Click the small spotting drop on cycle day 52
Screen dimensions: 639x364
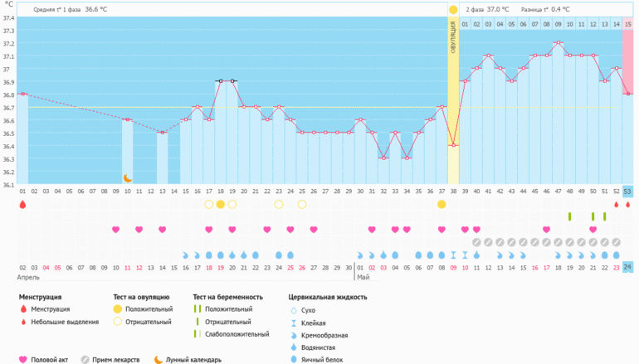[x=616, y=204]
